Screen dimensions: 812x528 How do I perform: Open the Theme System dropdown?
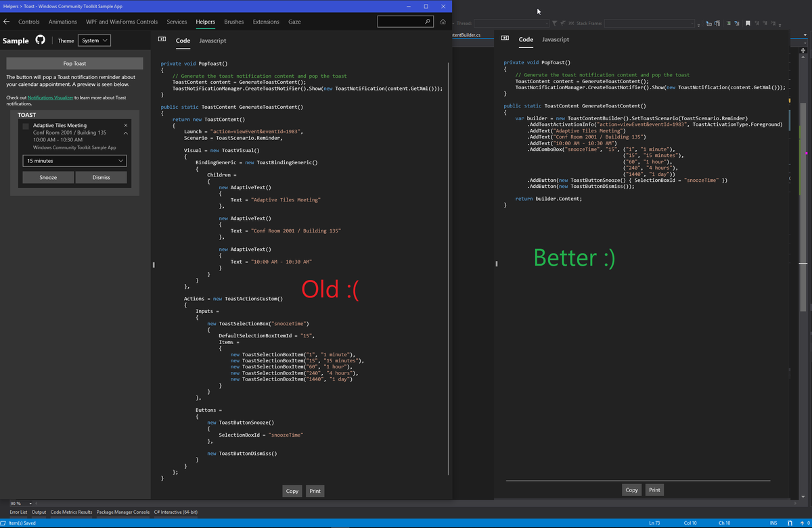click(x=95, y=41)
